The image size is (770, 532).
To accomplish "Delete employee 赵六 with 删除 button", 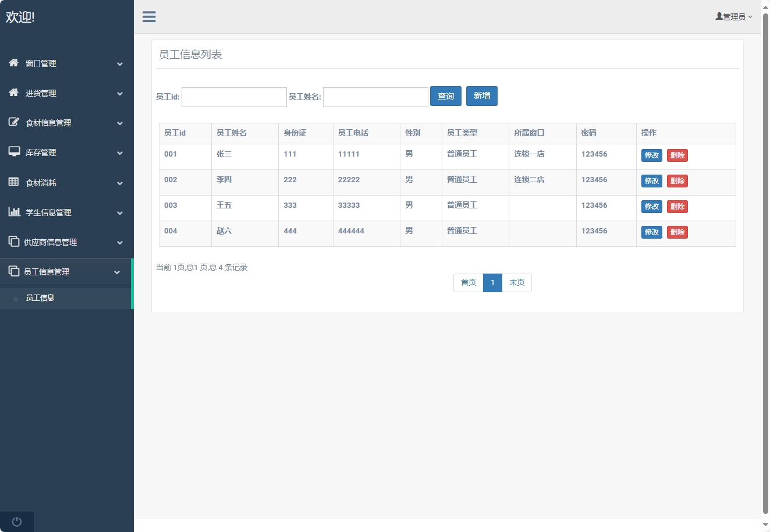I will coord(677,232).
